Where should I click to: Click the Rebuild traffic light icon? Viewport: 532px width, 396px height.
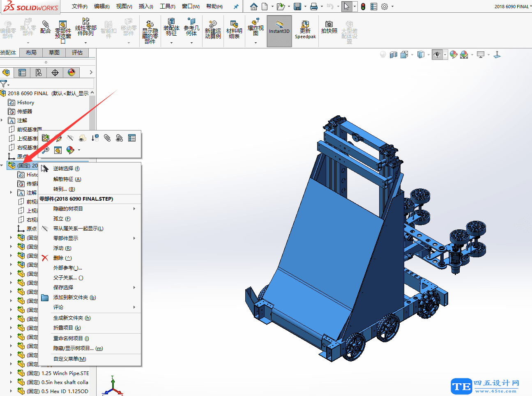[363, 7]
